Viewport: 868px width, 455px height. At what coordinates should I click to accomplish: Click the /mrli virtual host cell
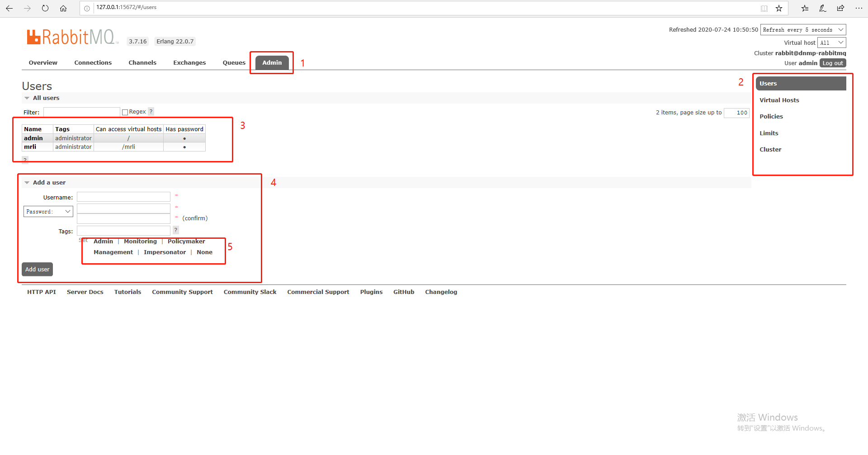pyautogui.click(x=128, y=147)
